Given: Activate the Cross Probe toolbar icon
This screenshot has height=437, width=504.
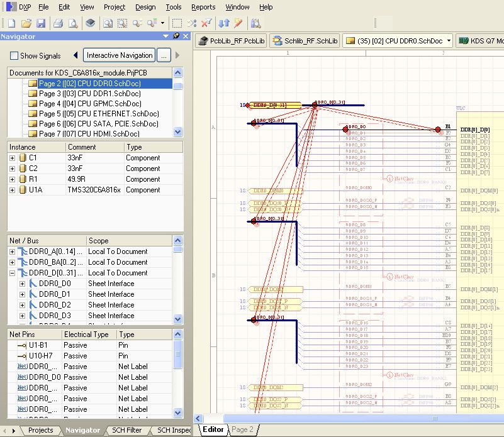Looking at the screenshot, I should tap(193, 23).
